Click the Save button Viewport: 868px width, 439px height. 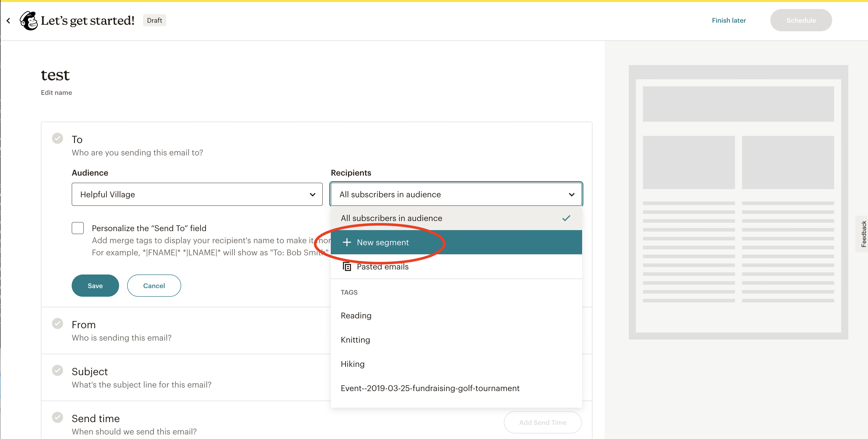tap(95, 285)
